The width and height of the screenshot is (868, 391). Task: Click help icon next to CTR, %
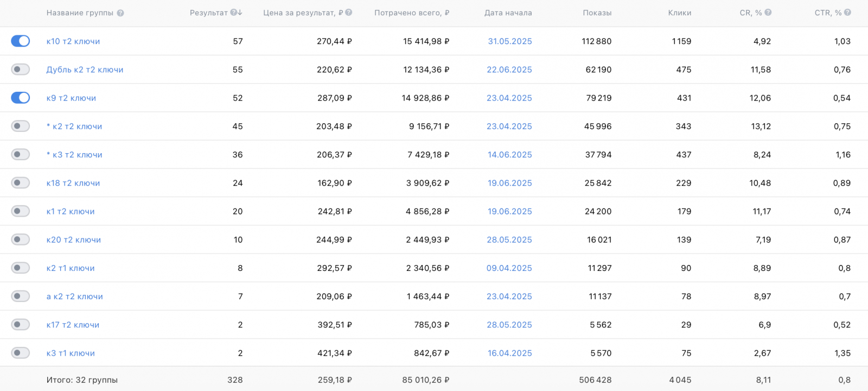pyautogui.click(x=847, y=12)
